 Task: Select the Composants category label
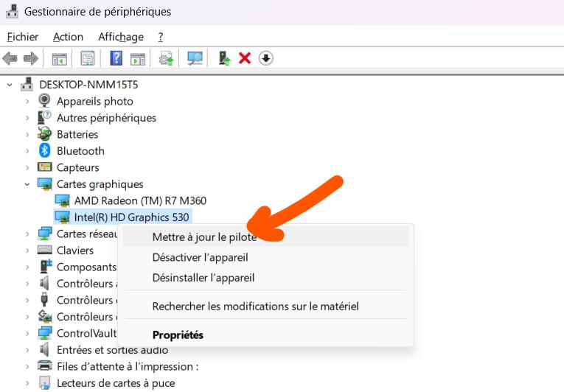tap(87, 267)
